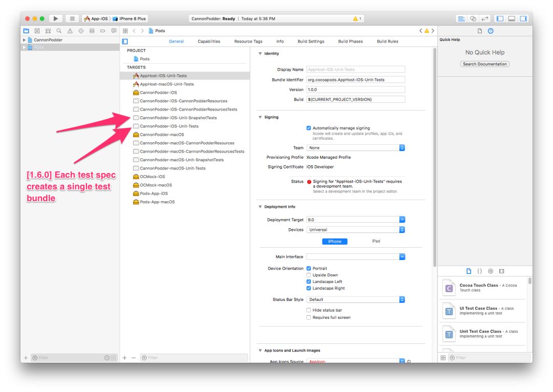This screenshot has height=392, width=553.
Task: Switch to the General tab
Action: click(x=176, y=41)
